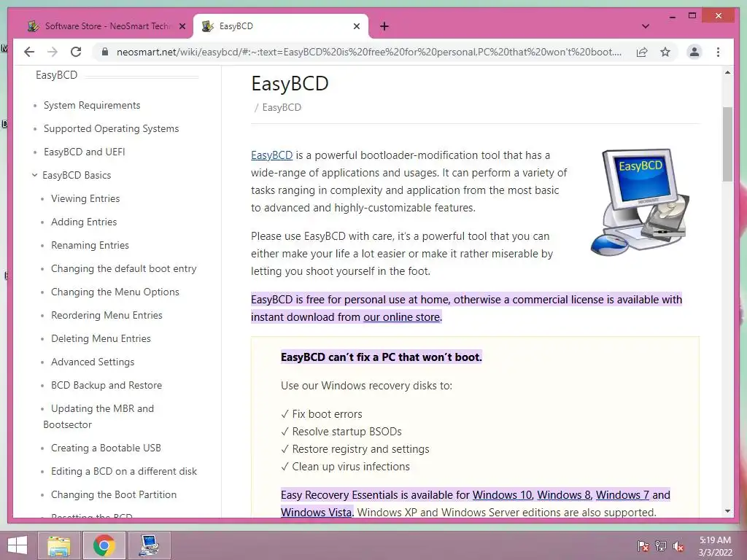The image size is (747, 560).
Task: Click the EasyBCD breadcrumb link
Action: pos(282,108)
